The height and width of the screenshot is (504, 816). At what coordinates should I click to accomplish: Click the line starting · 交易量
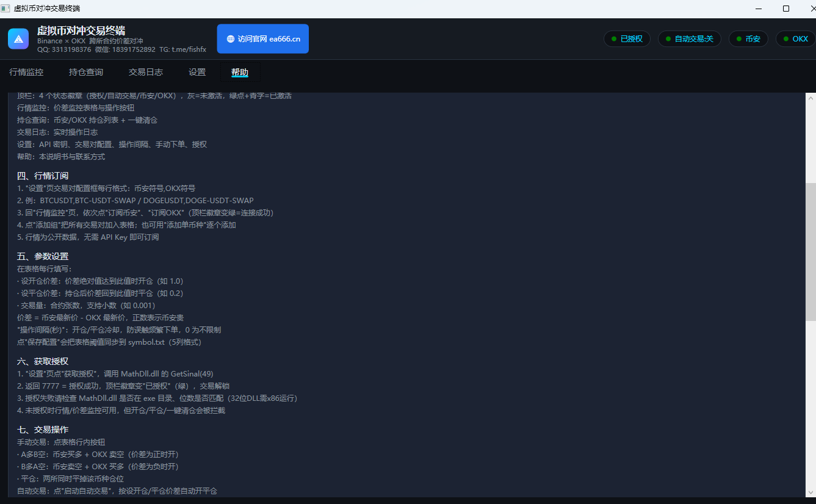(x=86, y=305)
